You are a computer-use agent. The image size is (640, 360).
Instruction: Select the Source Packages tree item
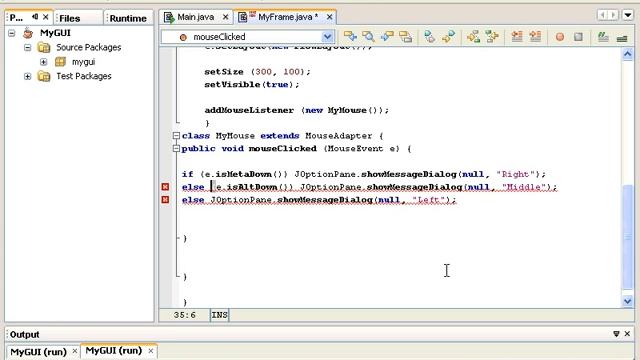[x=89, y=47]
